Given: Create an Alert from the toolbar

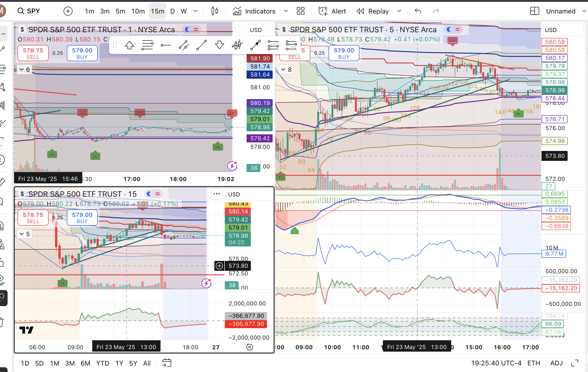Looking at the screenshot, I should [x=332, y=11].
